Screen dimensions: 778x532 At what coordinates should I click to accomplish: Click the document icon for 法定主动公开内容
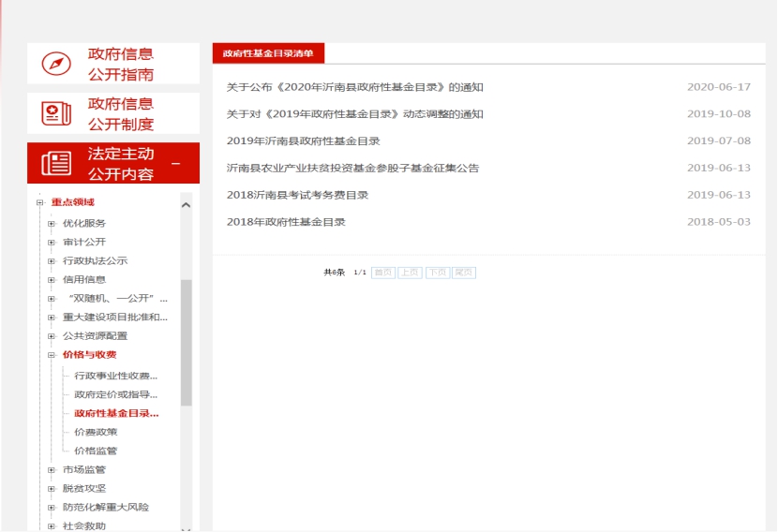pyautogui.click(x=56, y=163)
